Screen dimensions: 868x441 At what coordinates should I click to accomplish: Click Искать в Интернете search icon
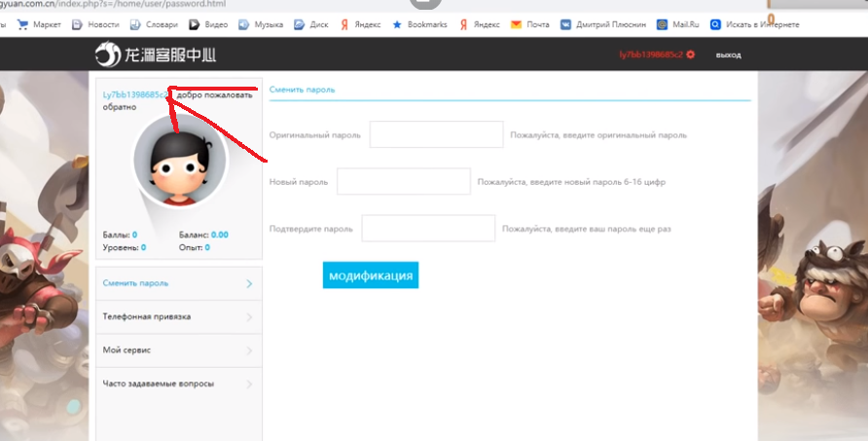[x=716, y=24]
